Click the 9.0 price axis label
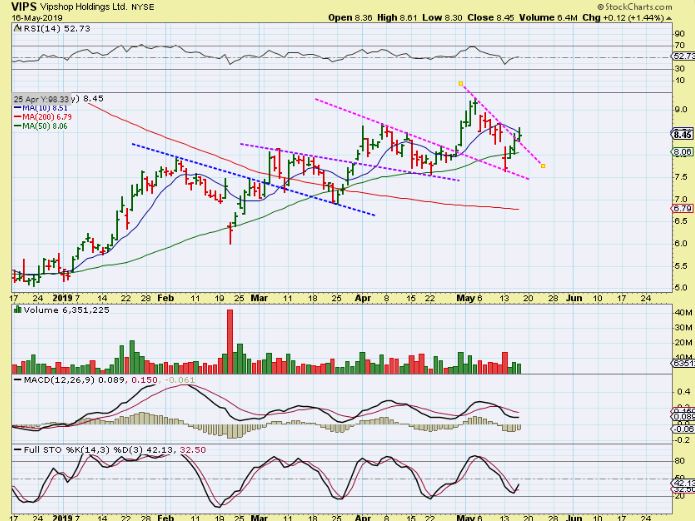 (681, 110)
